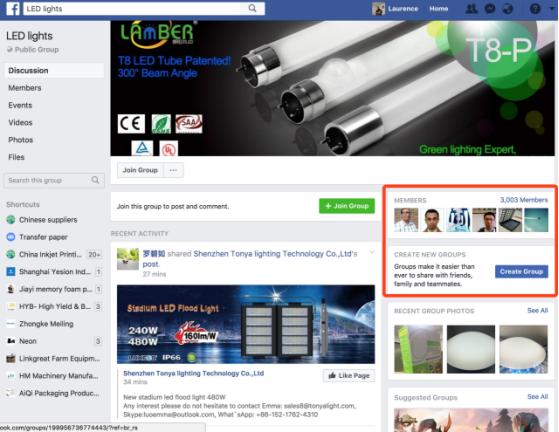Open Stadium LED Flood Light post image

pos(246,324)
